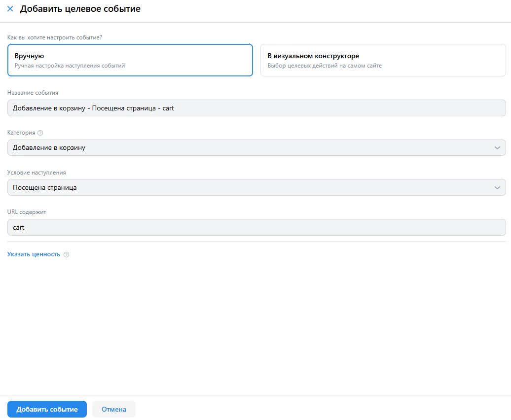Viewport: 511px width, 420px height.
Task: Click the chevron arrow in Категория field
Action: (497, 148)
